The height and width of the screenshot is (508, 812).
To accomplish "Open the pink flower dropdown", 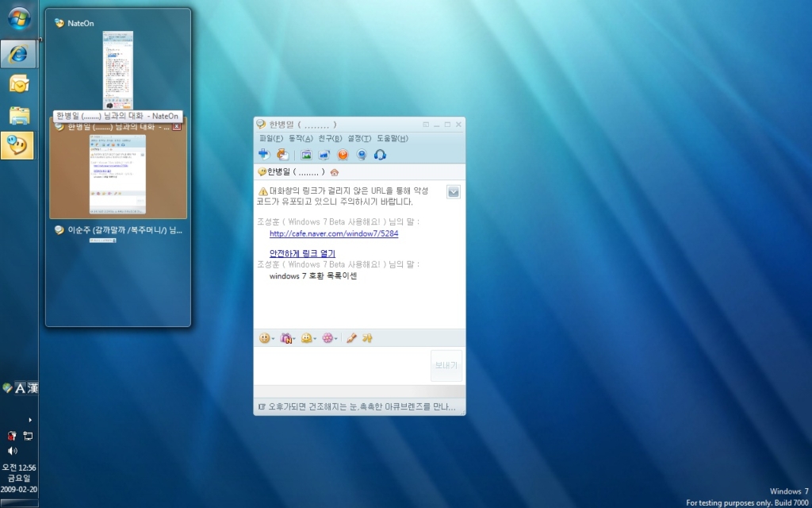I will coord(329,338).
